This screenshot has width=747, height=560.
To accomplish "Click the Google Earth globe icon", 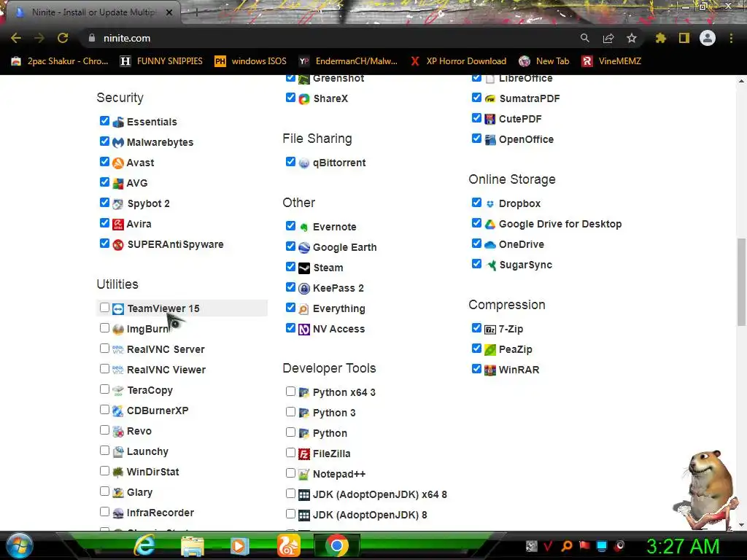I will (x=304, y=248).
